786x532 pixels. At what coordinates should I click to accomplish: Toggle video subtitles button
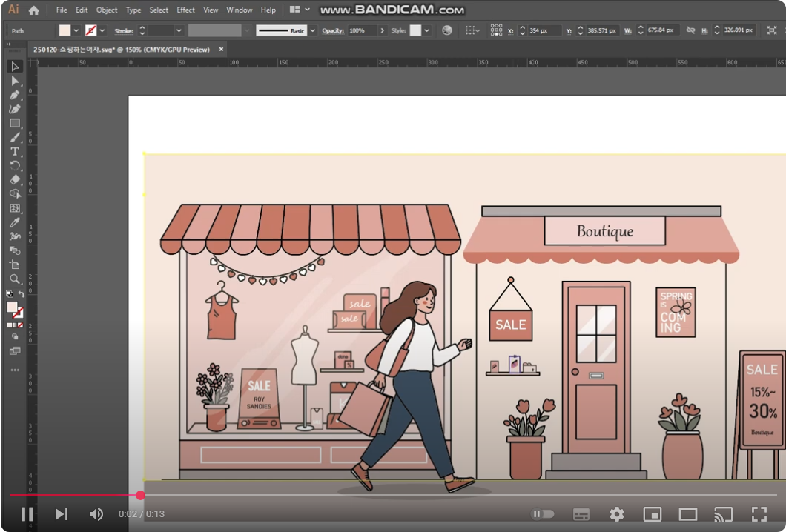tap(581, 514)
